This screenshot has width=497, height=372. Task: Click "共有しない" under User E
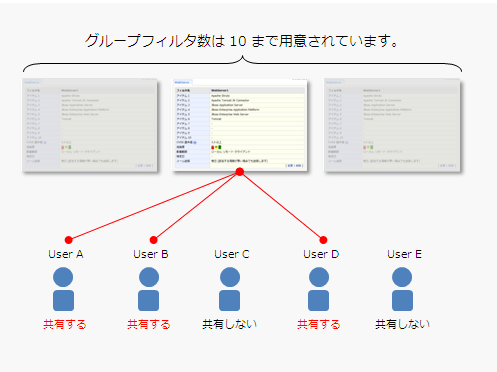click(x=402, y=324)
